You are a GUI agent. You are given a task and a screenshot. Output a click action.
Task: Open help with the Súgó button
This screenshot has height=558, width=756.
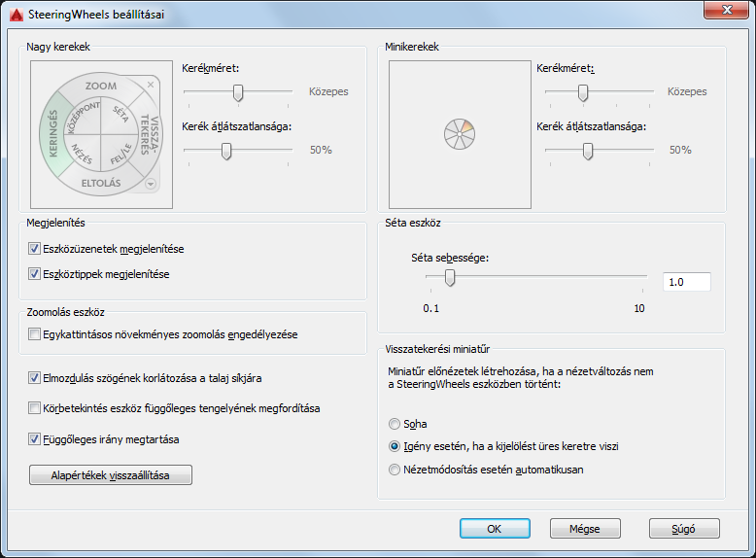tap(684, 529)
